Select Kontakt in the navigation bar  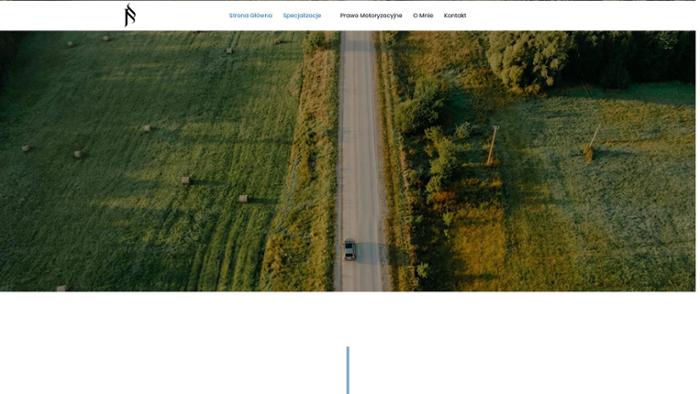455,16
